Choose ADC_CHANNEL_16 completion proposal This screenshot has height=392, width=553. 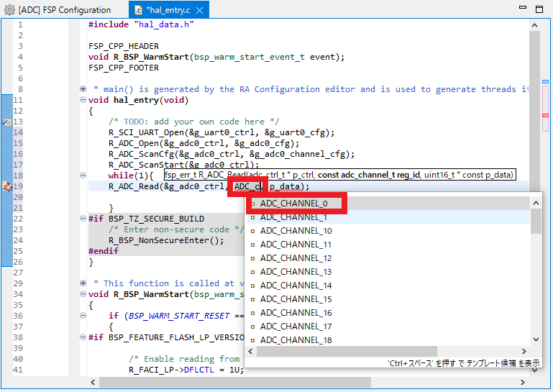click(x=388, y=313)
